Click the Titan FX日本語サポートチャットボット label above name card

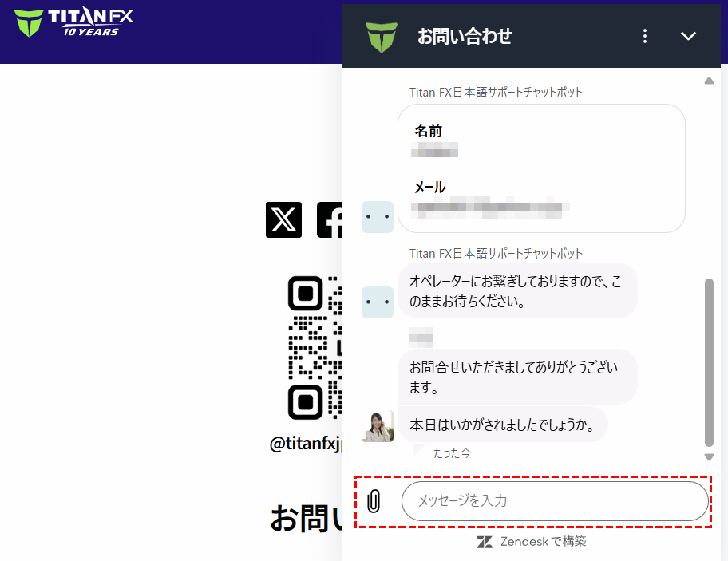[496, 93]
